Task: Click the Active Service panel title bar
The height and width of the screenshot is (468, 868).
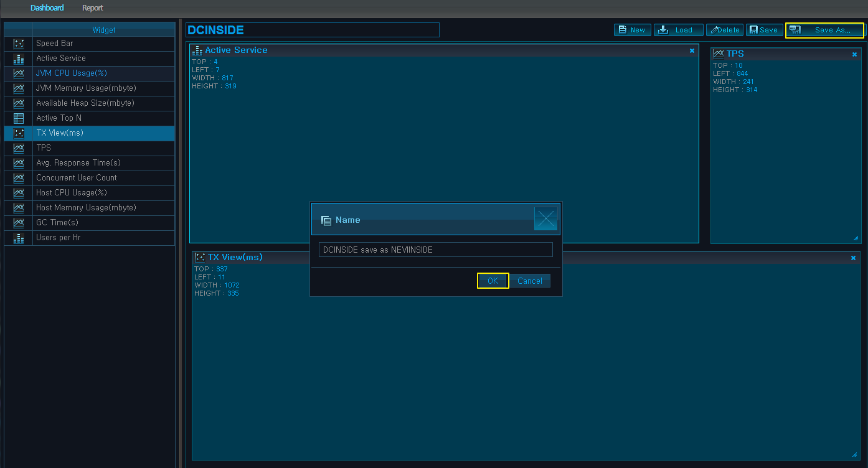Action: pyautogui.click(x=444, y=50)
